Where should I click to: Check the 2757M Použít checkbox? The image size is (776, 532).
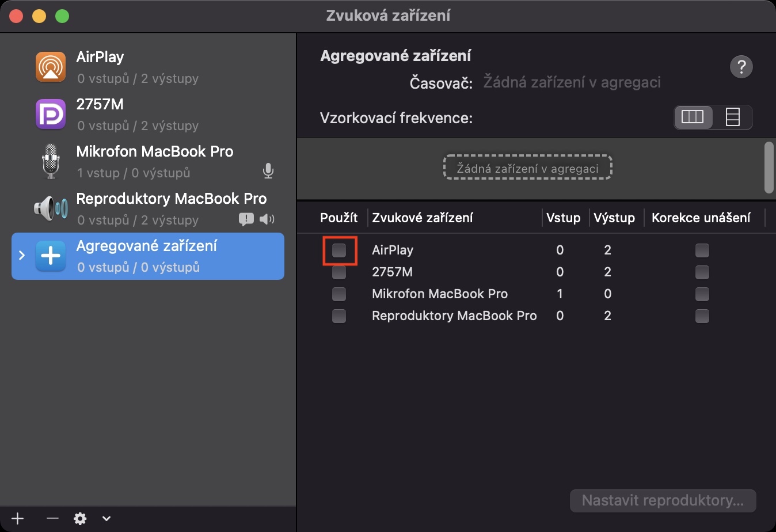tap(339, 272)
